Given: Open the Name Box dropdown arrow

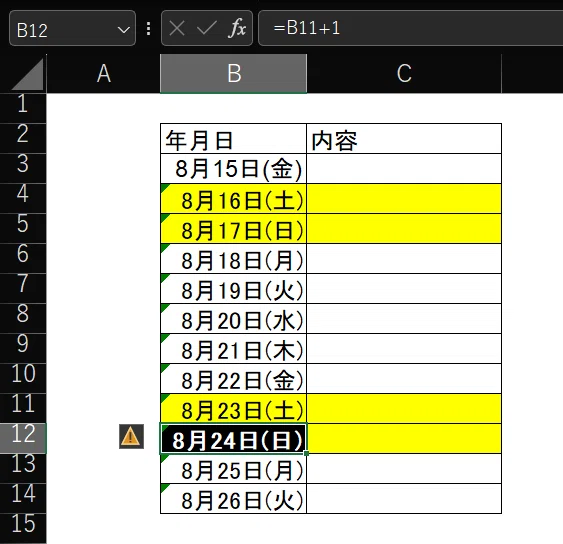Looking at the screenshot, I should tap(124, 29).
